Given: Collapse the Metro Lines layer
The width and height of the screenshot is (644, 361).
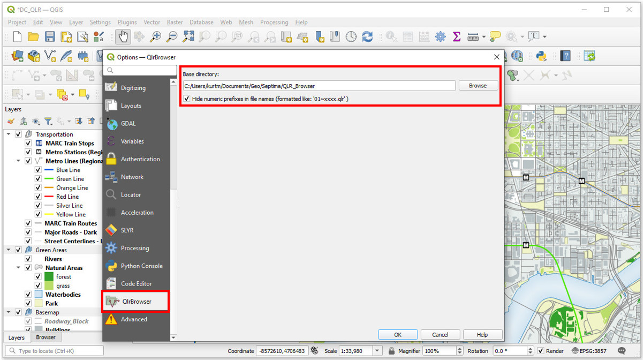Looking at the screenshot, I should (19, 161).
